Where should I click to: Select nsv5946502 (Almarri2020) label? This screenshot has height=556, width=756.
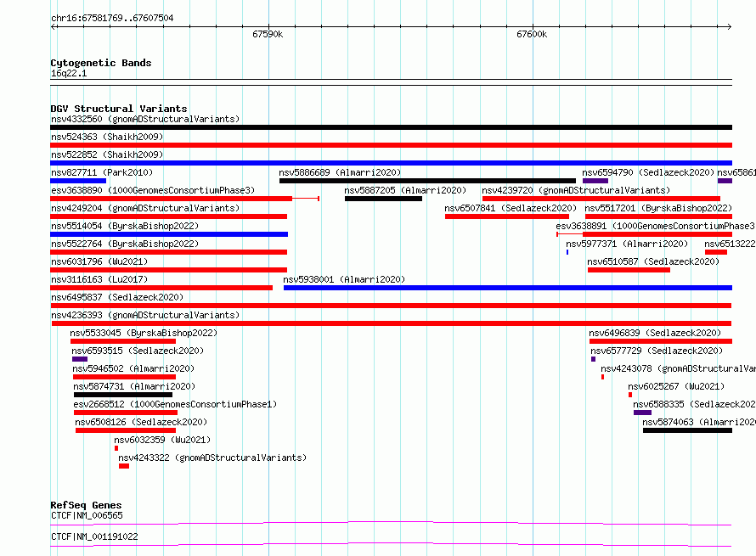133,368
